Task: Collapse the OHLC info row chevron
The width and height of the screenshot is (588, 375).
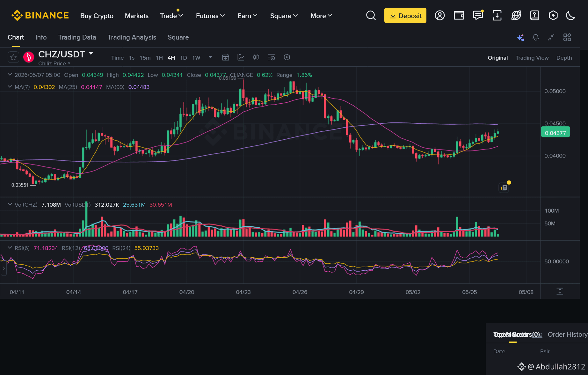Action: click(10, 75)
